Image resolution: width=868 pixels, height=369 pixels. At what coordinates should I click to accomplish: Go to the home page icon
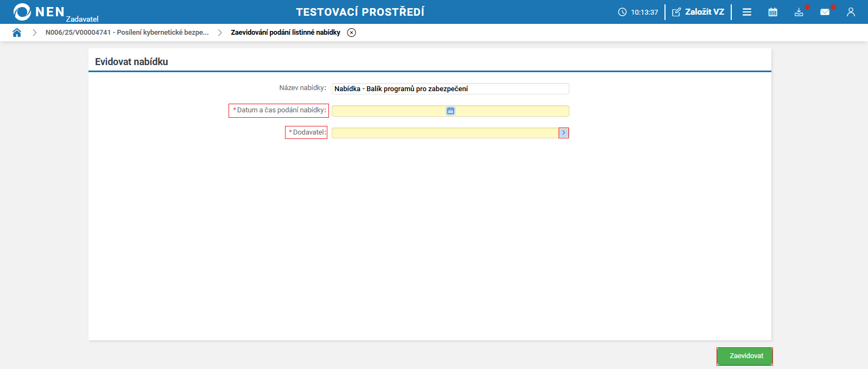pyautogui.click(x=17, y=33)
